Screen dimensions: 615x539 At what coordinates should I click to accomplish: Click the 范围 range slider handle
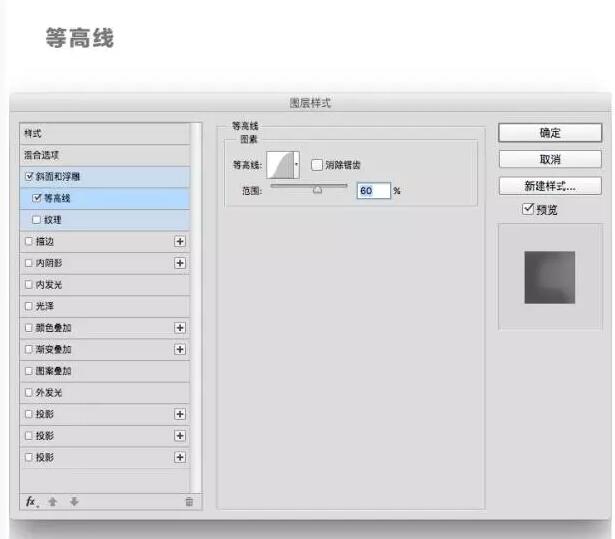tap(317, 190)
